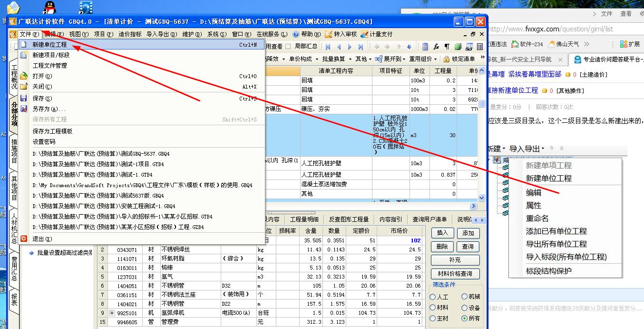Open browser 导入导出 dropdown on web page
Image resolution: width=644 pixels, height=329 pixels.
click(527, 149)
